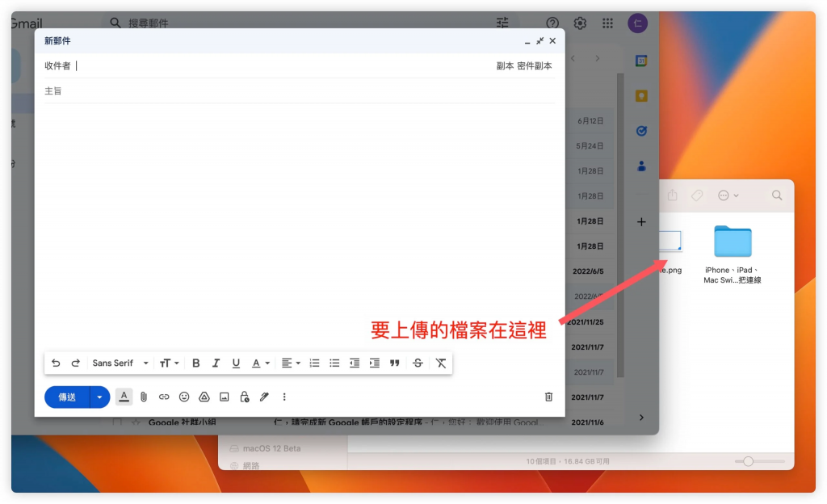Image resolution: width=827 pixels, height=504 pixels.
Task: Click the Finder search icon
Action: (777, 195)
